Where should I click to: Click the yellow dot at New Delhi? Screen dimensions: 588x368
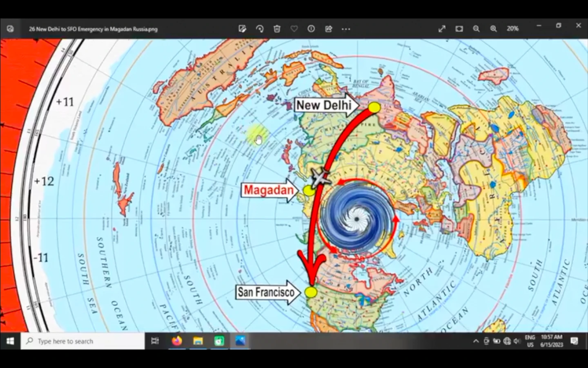point(374,108)
